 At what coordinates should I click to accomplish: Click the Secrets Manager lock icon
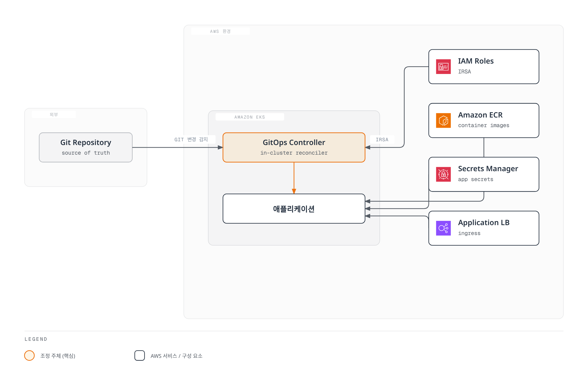[443, 174]
